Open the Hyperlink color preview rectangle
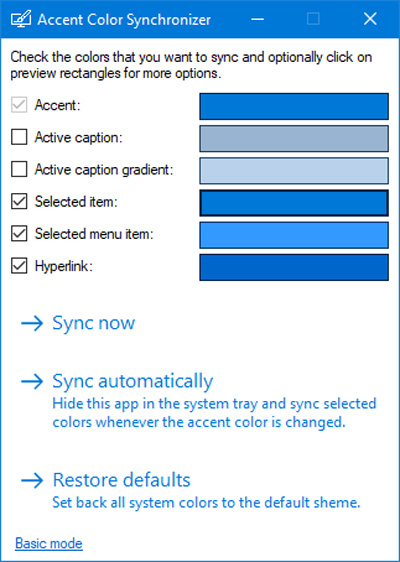 (x=294, y=267)
